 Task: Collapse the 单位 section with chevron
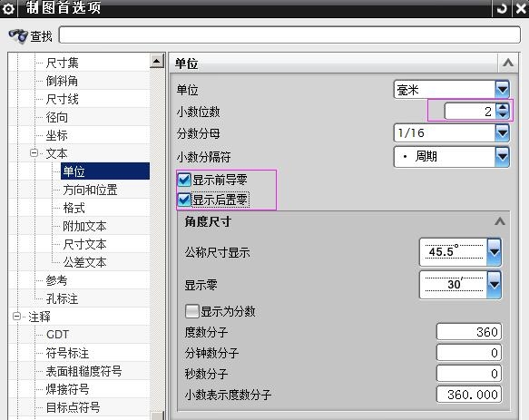508,63
